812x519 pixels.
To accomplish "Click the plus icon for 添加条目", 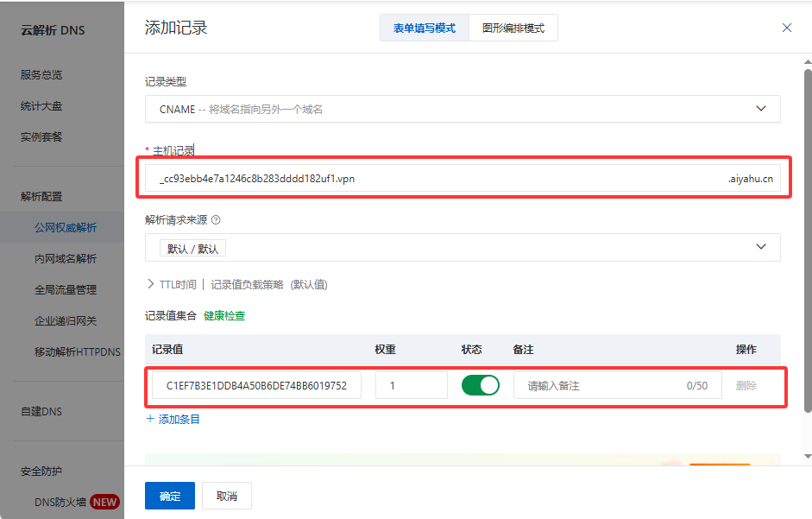I will 151,419.
